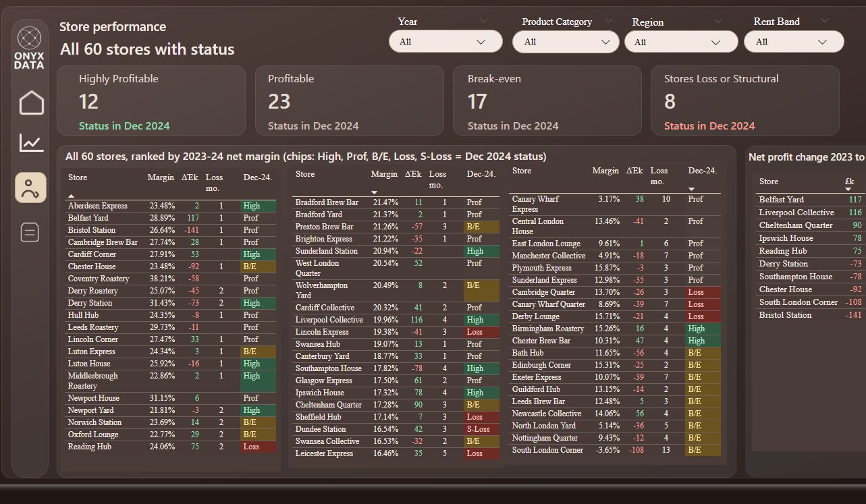The width and height of the screenshot is (866, 504).
Task: Expand the Rent Band filter dropdown
Action: tap(794, 42)
